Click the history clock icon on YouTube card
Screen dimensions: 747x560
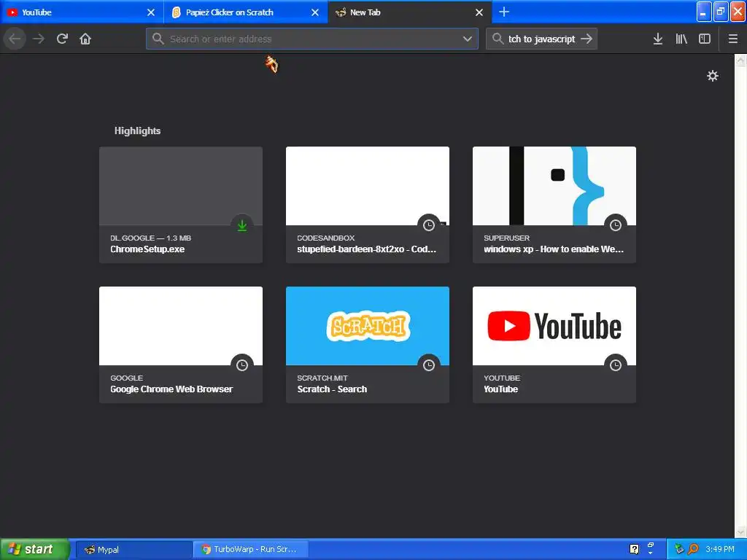pos(616,365)
